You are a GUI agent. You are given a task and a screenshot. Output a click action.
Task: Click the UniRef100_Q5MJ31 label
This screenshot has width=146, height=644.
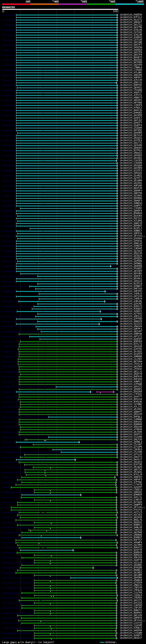(131, 82)
